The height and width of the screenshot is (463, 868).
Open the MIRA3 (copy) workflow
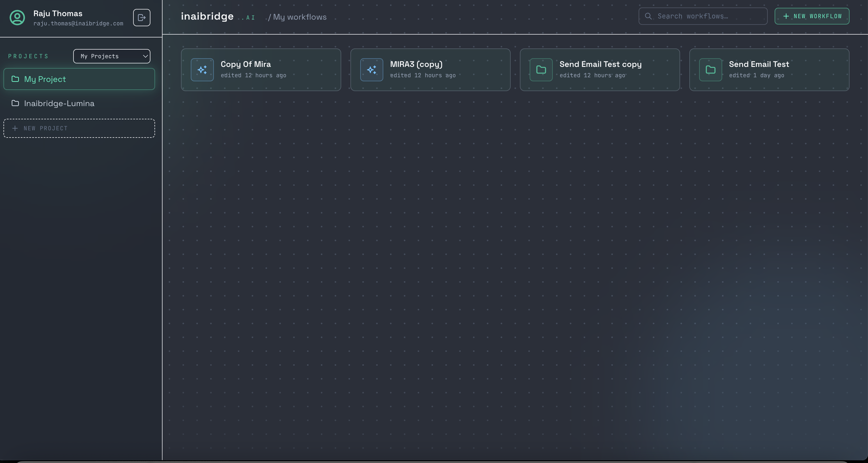430,70
